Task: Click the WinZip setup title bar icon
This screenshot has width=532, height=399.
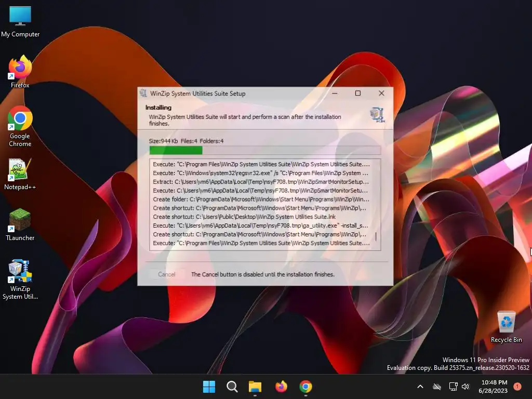Action: tap(143, 94)
